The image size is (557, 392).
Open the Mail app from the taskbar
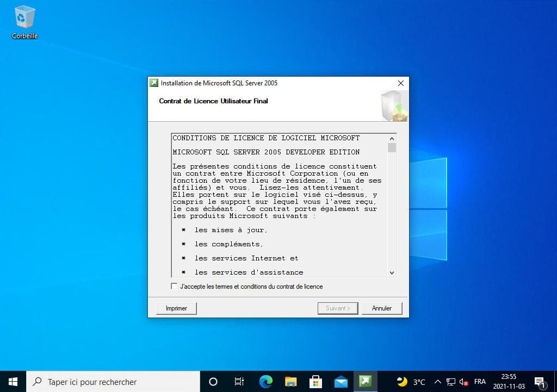pyautogui.click(x=341, y=382)
